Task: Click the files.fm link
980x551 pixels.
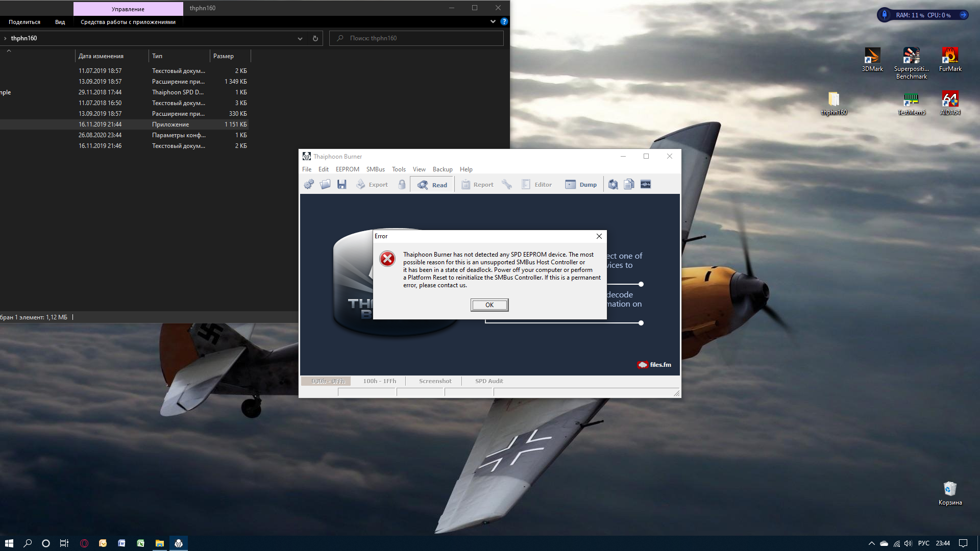Action: pos(654,365)
